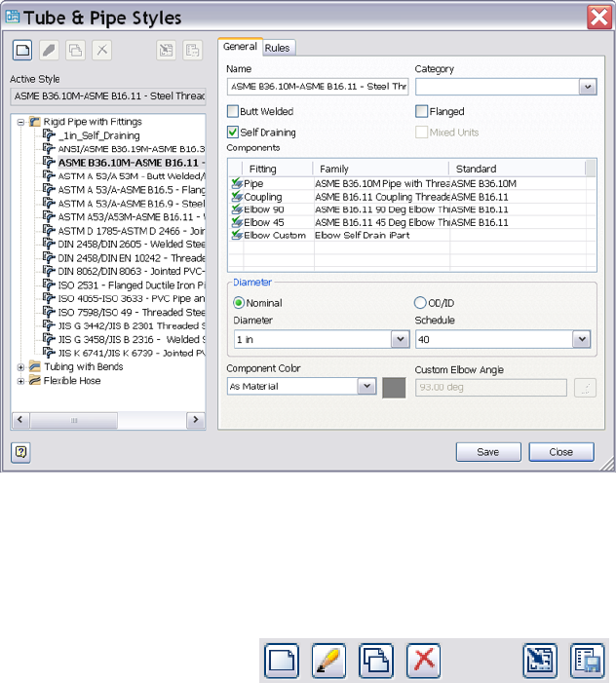Open the Component Color As Material dropdown

[366, 386]
